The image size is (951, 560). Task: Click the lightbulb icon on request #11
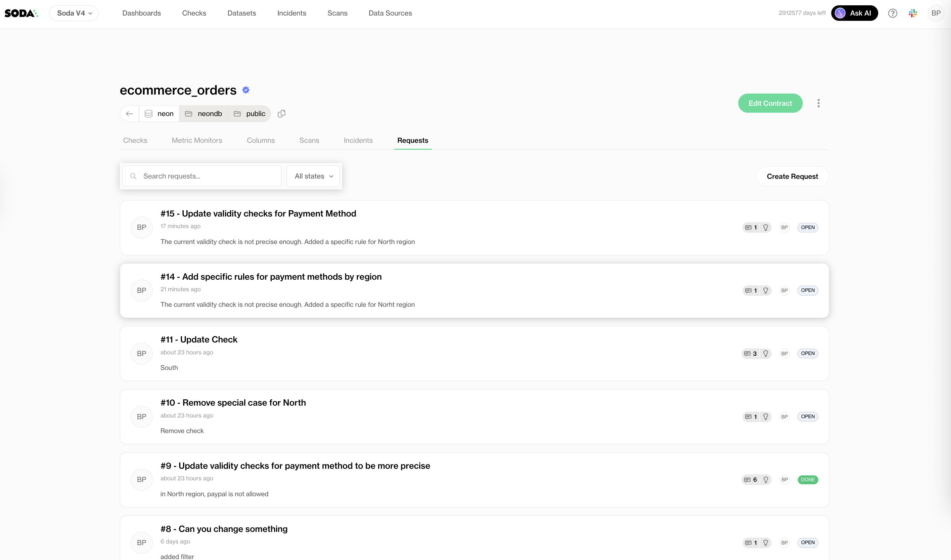tap(766, 354)
